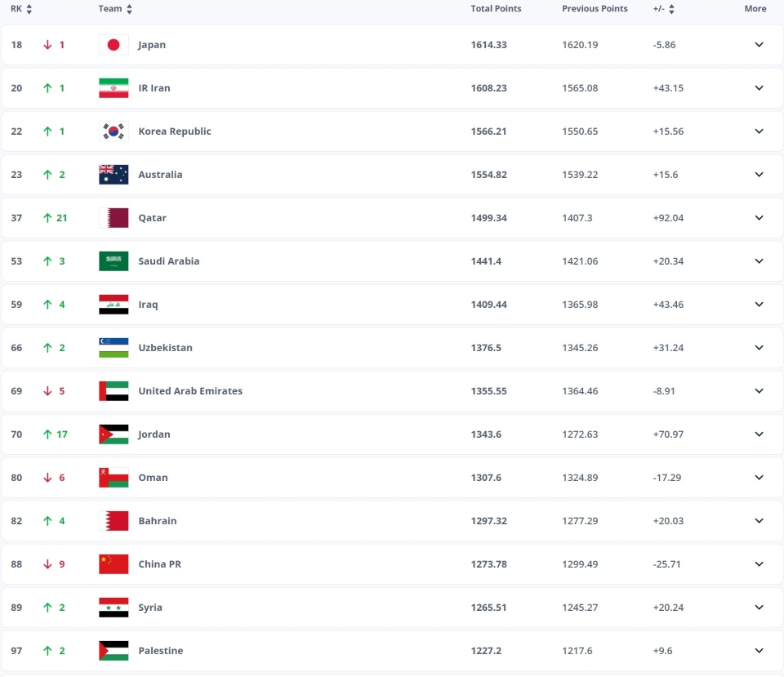This screenshot has width=784, height=677.
Task: Click the China PR flag icon
Action: click(x=114, y=563)
